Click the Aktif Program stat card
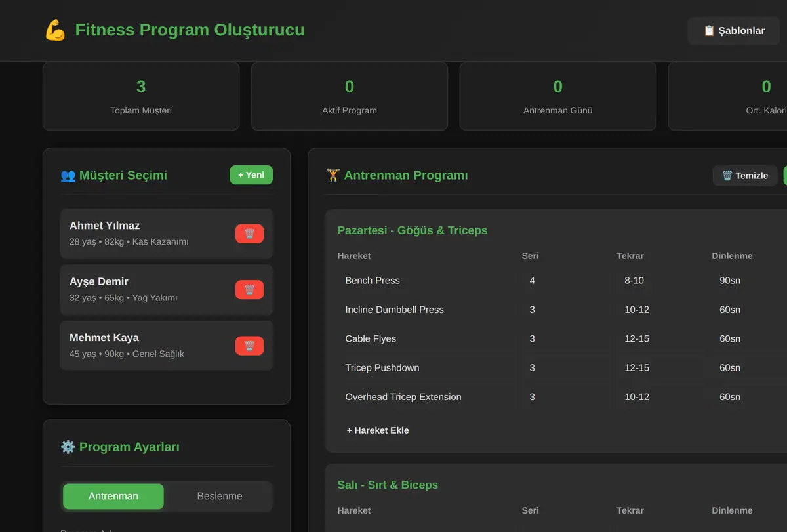The height and width of the screenshot is (532, 787). [x=350, y=96]
